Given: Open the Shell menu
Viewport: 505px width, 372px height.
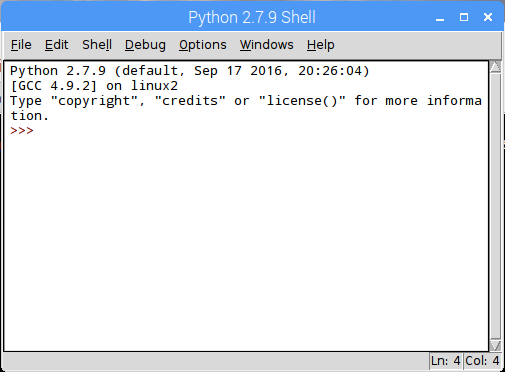Looking at the screenshot, I should pos(97,45).
